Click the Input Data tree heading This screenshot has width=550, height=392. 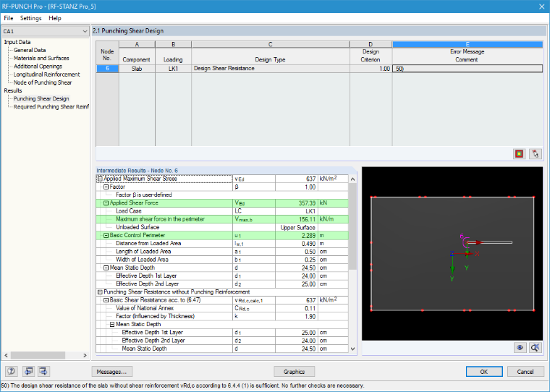coord(17,42)
